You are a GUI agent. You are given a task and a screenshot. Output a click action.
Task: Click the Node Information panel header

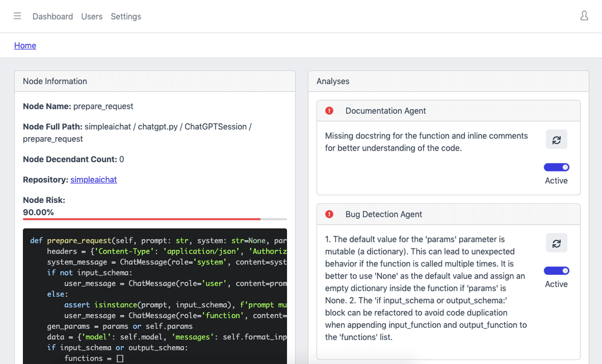(154, 81)
